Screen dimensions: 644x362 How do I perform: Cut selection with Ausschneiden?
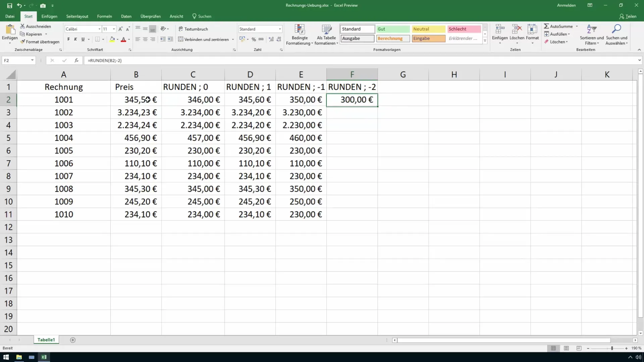pos(36,26)
